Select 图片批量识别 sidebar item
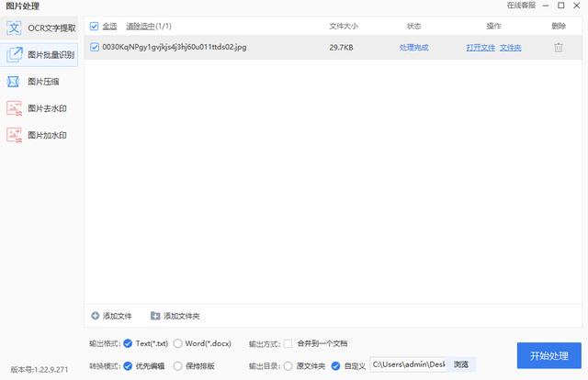588x380 pixels. 40,55
